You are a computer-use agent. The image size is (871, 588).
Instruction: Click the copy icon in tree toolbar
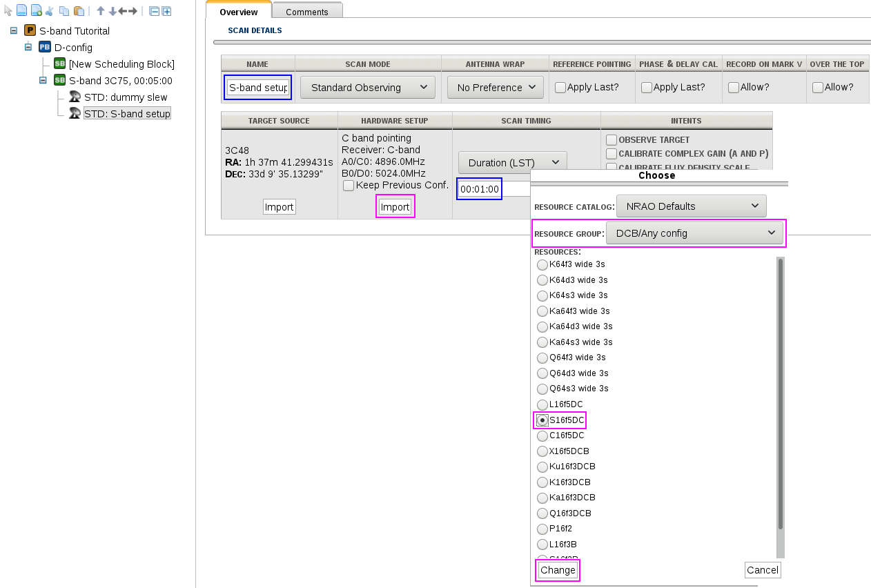pyautogui.click(x=63, y=11)
